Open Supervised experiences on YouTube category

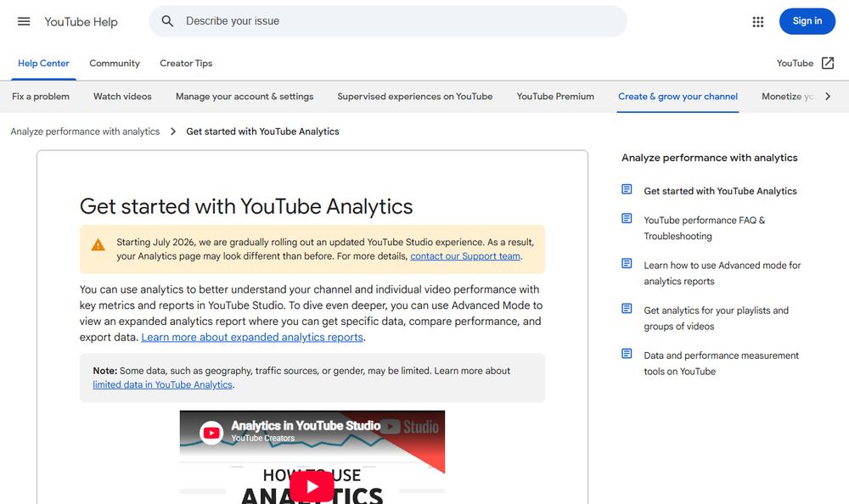point(415,97)
